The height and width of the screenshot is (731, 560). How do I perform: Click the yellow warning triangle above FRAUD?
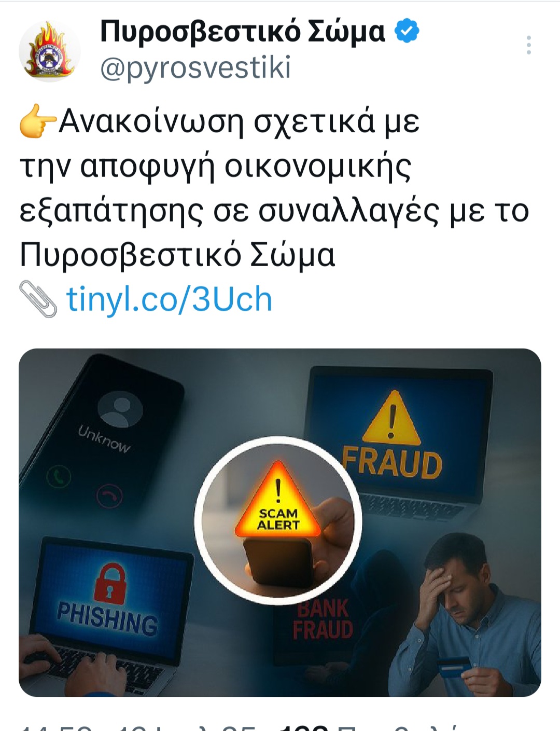[391, 418]
